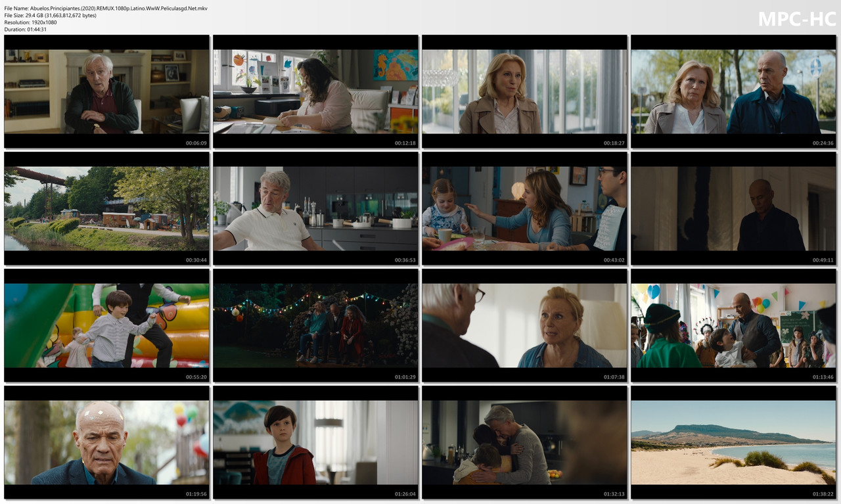The height and width of the screenshot is (504, 841).
Task: Click the 01:19:56 timestamp label
Action: click(196, 493)
